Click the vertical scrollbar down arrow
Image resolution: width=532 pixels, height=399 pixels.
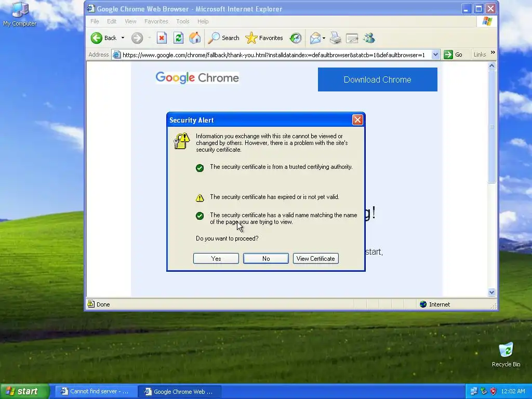click(491, 292)
